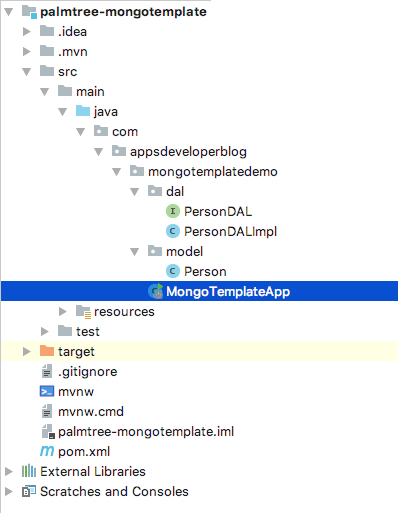
Task: Collapse the model package
Action: [x=135, y=252]
